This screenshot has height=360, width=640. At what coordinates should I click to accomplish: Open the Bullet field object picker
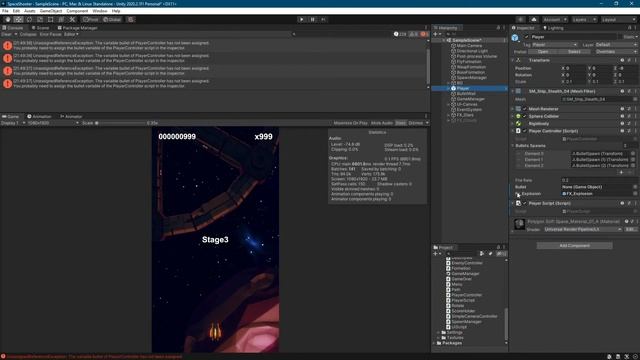pos(635,187)
